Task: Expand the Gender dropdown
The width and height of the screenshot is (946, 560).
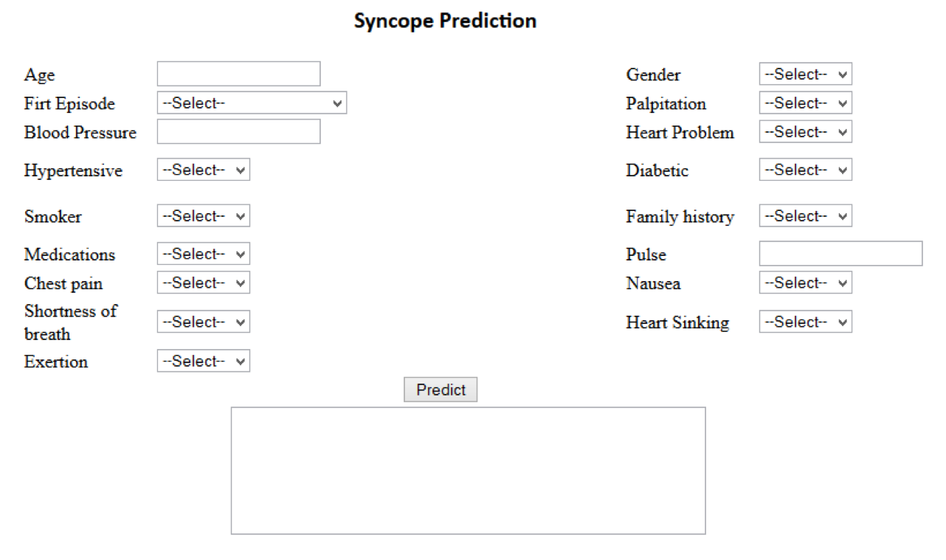Action: coord(805,75)
